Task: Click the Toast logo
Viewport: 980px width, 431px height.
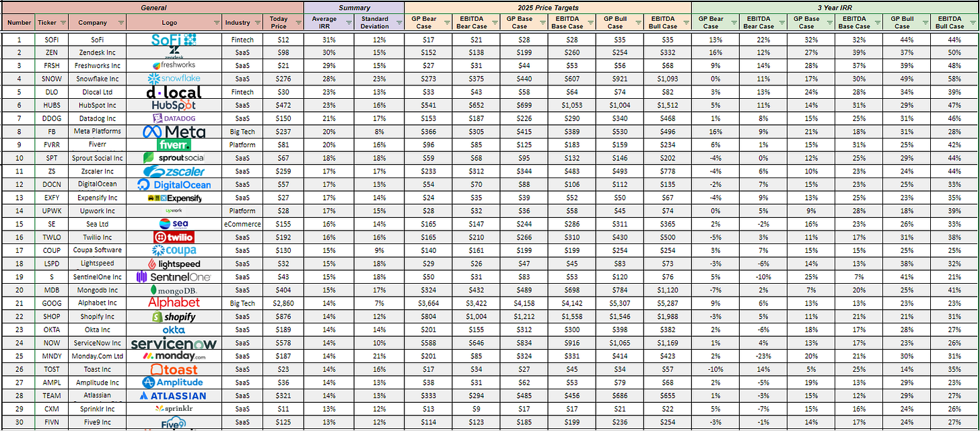Action: pos(174,368)
